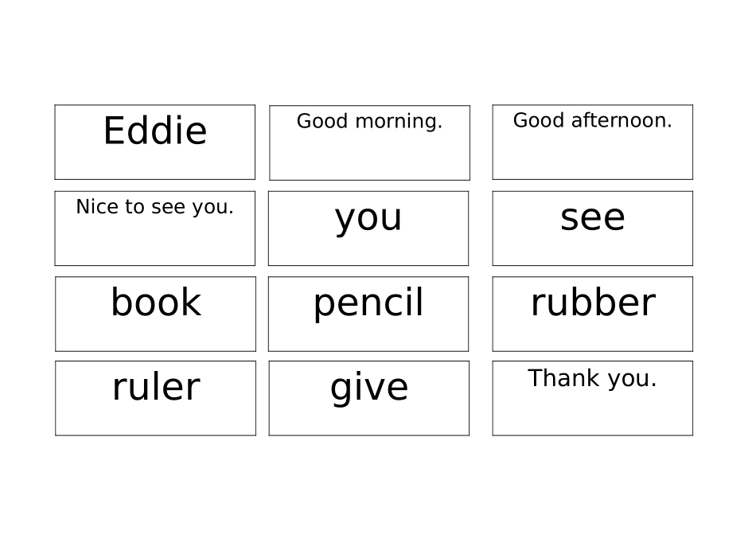Viewport: 756px width, 535px height.
Task: Select the 'give' word card
Action: click(369, 398)
